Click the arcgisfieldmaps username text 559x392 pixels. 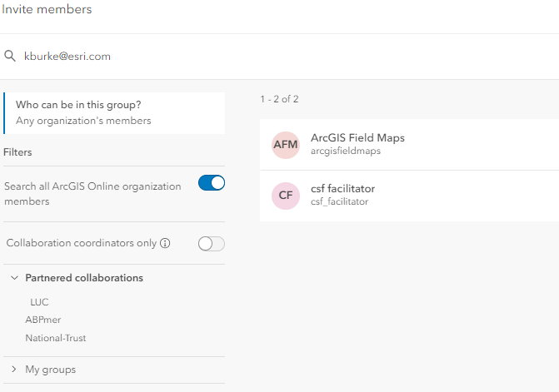click(x=346, y=151)
